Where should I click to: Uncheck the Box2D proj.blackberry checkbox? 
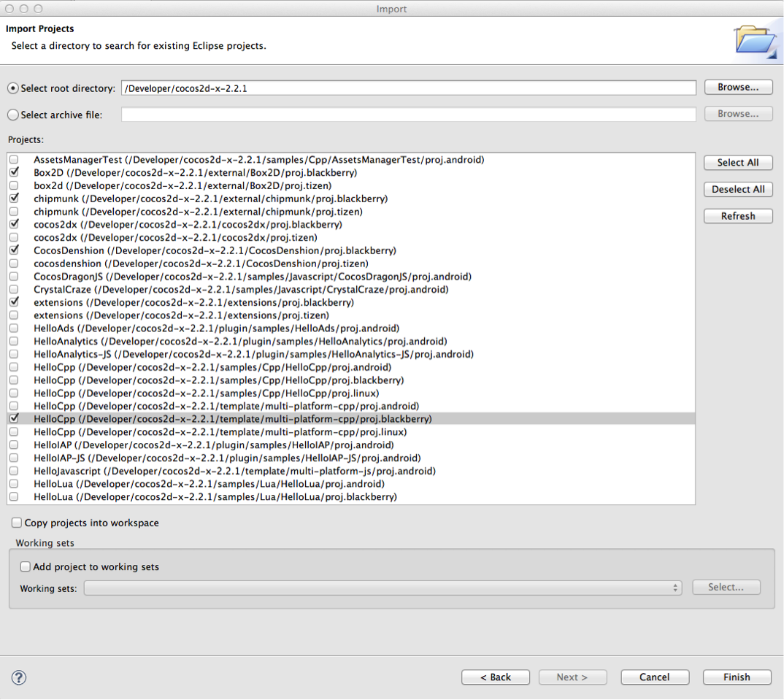14,173
